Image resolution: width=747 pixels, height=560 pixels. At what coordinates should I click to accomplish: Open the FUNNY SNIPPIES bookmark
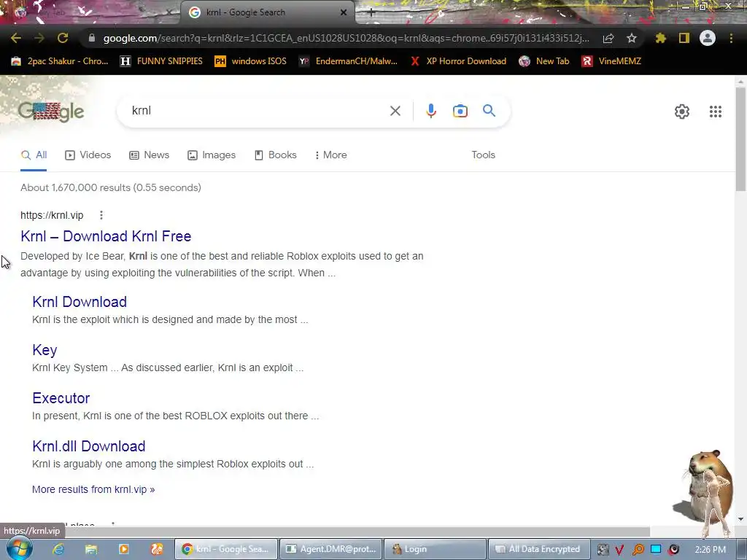tap(161, 61)
